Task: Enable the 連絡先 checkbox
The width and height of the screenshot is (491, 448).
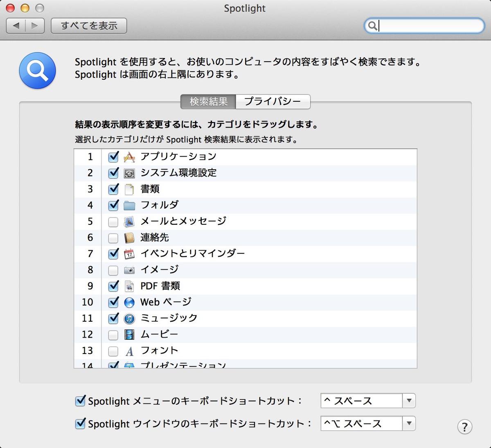Action: point(113,238)
